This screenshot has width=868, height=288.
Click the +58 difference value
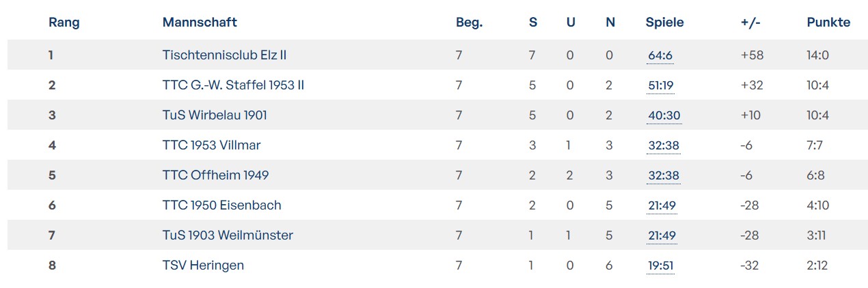tap(752, 55)
